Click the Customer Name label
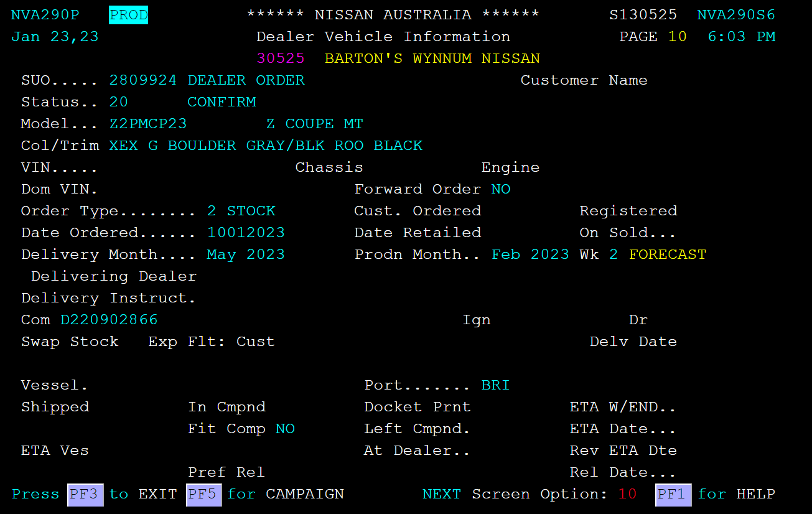 coord(584,80)
